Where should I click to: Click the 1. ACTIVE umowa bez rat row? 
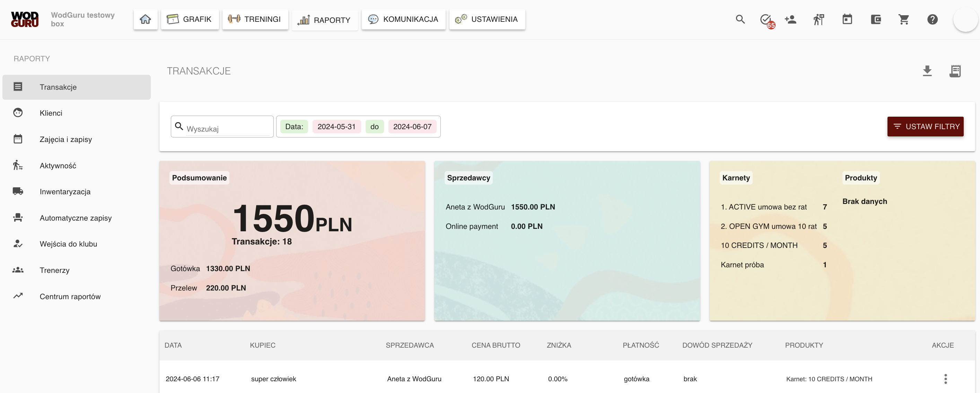pos(773,207)
